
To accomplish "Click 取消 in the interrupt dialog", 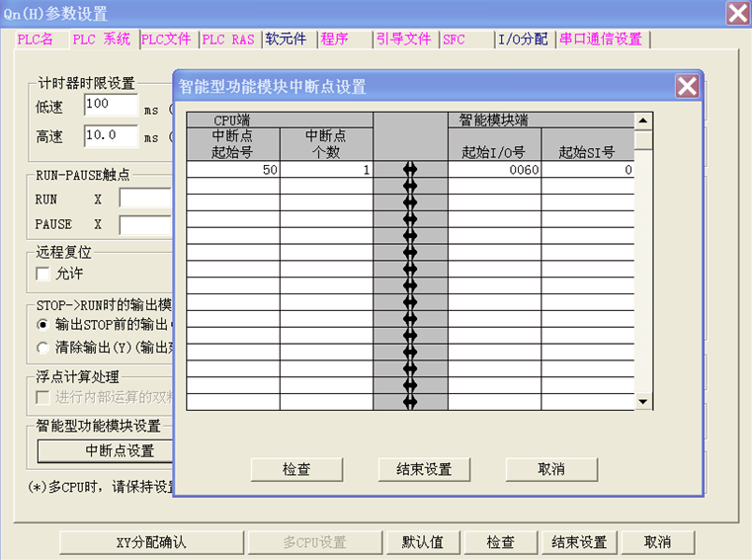I will tap(551, 469).
